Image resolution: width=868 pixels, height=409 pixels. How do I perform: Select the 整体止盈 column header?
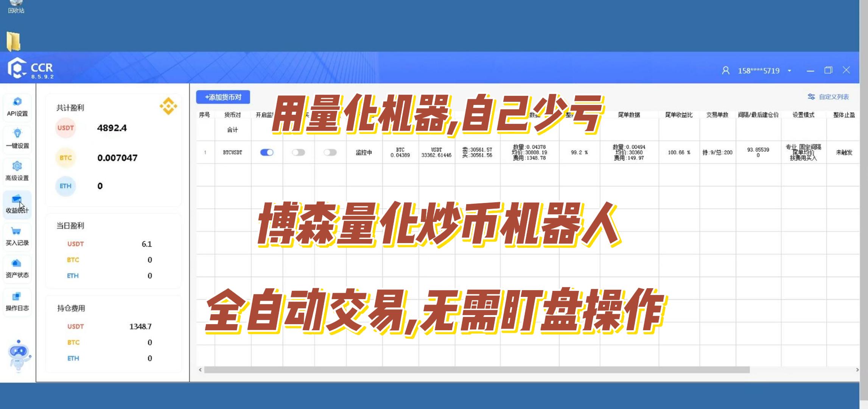pyautogui.click(x=844, y=115)
